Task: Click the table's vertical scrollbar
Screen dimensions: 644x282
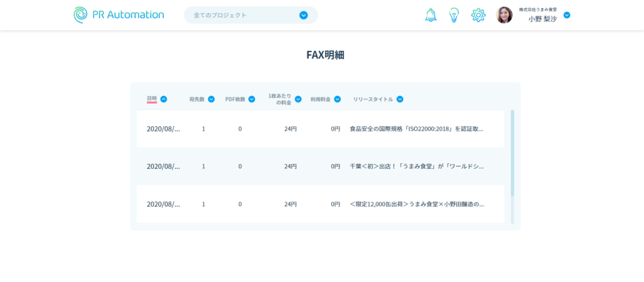Action: point(512,154)
